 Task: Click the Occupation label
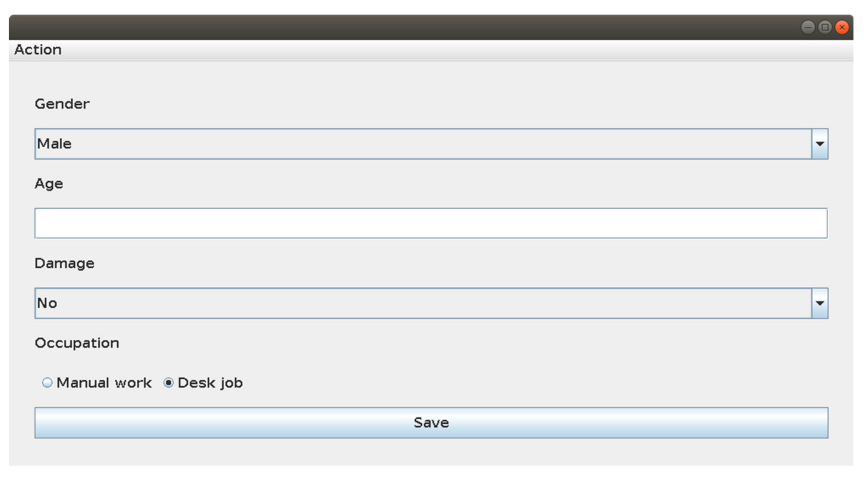(77, 343)
